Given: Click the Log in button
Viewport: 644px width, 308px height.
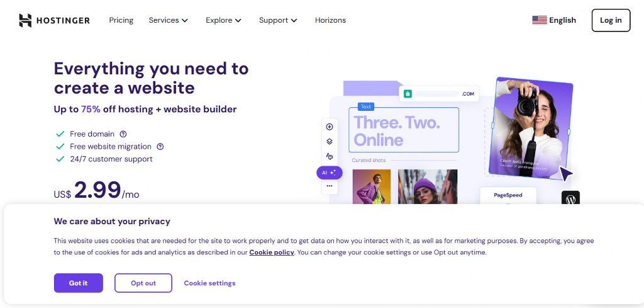Looking at the screenshot, I should point(611,20).
